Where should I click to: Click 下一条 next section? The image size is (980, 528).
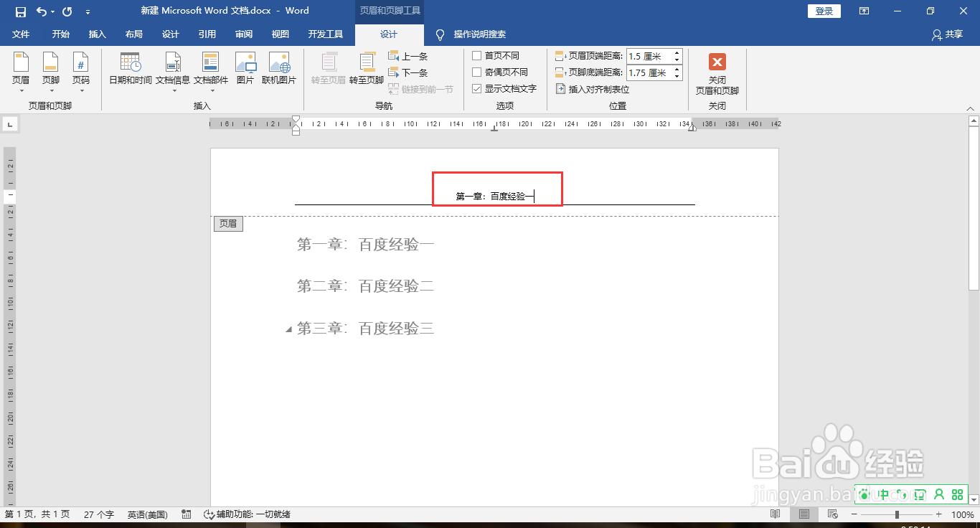click(408, 72)
